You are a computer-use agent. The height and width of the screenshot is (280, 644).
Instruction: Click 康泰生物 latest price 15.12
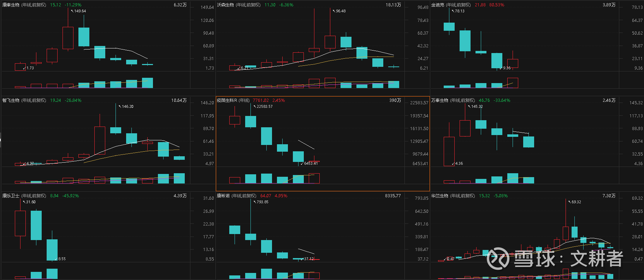[55, 5]
